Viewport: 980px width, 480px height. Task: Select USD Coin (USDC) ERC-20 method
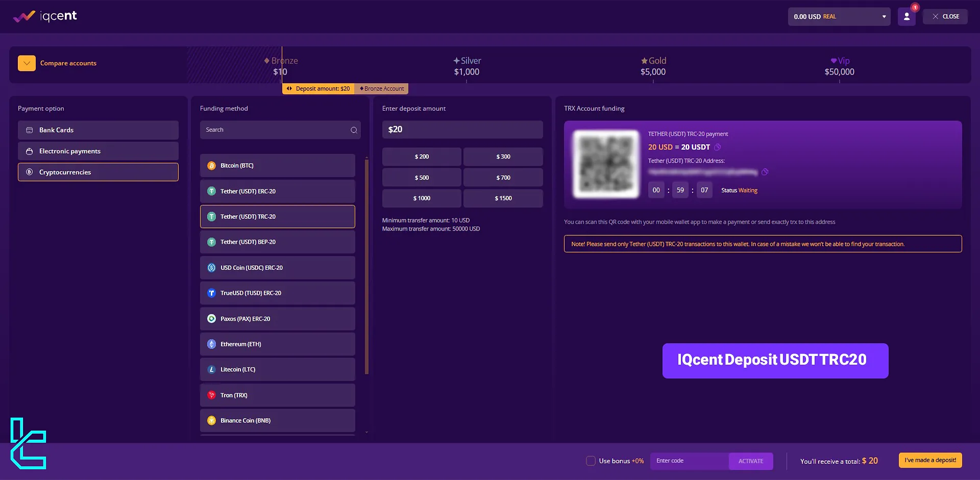[278, 268]
